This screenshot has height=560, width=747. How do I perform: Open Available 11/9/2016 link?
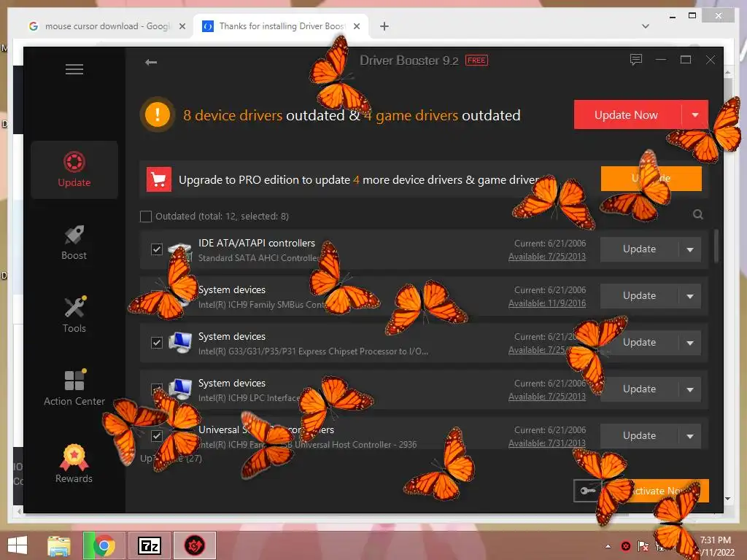(547, 303)
